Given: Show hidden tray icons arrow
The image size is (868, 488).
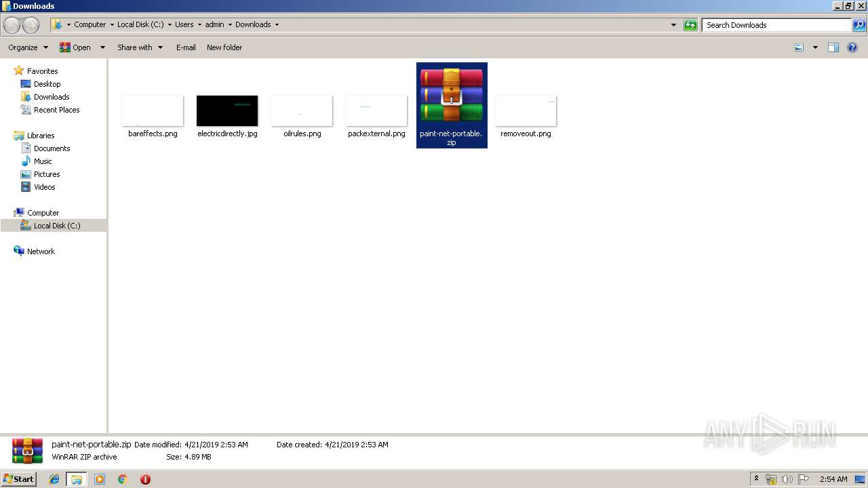Looking at the screenshot, I should (x=757, y=479).
